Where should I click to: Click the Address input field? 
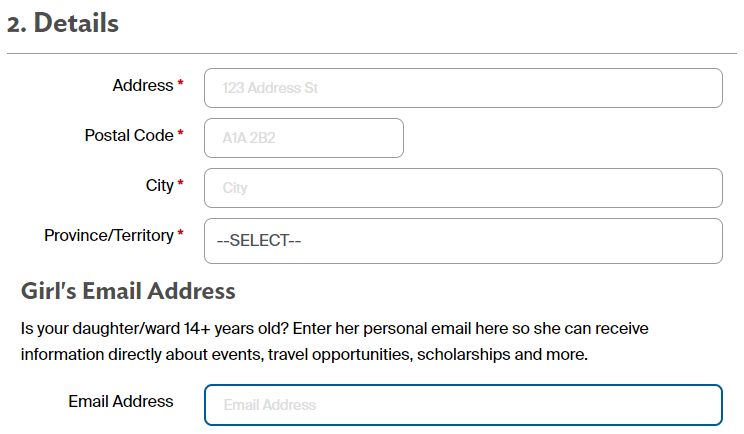click(x=463, y=88)
